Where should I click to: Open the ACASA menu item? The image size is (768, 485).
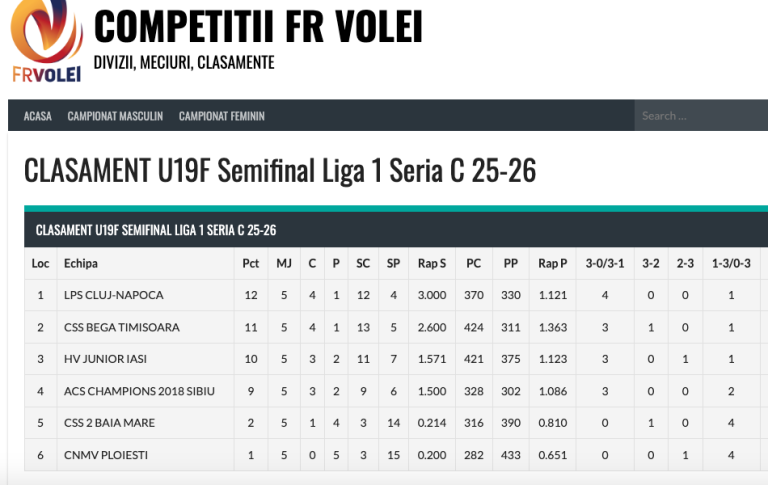coord(38,116)
